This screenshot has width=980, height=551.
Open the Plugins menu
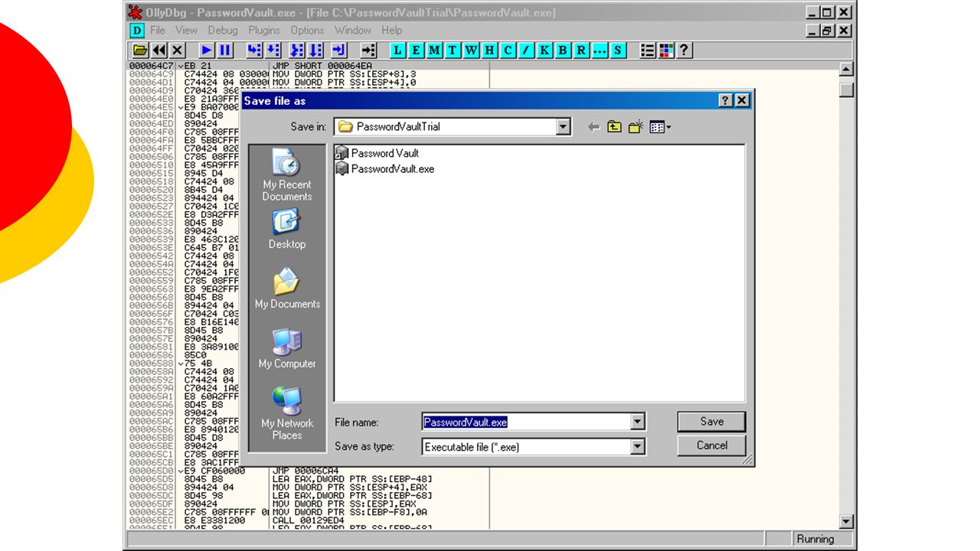(x=264, y=31)
